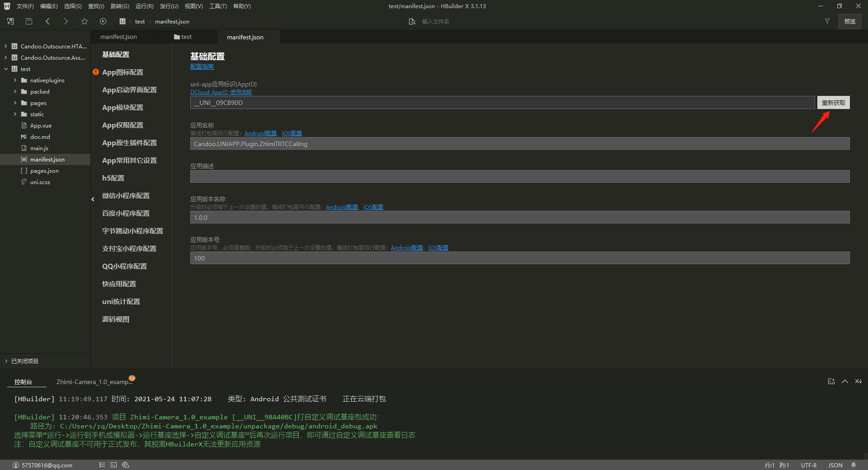The width and height of the screenshot is (868, 470).
Task: Click the document outline icon in status bar
Action: [102, 465]
